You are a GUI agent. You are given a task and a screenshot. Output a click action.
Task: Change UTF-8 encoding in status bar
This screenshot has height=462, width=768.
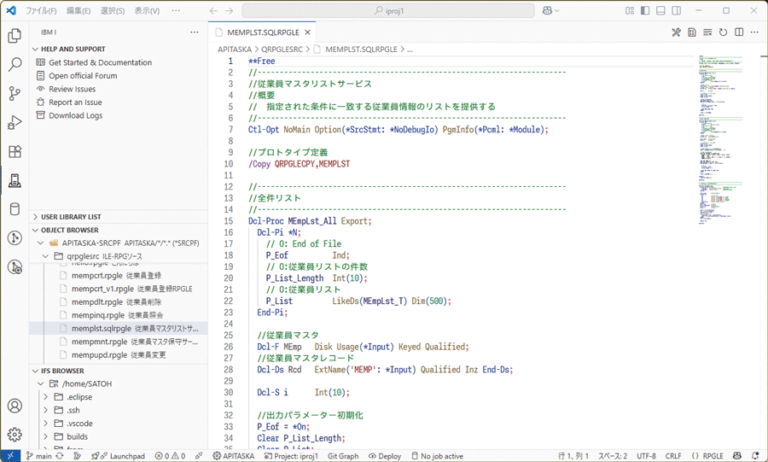(x=646, y=456)
